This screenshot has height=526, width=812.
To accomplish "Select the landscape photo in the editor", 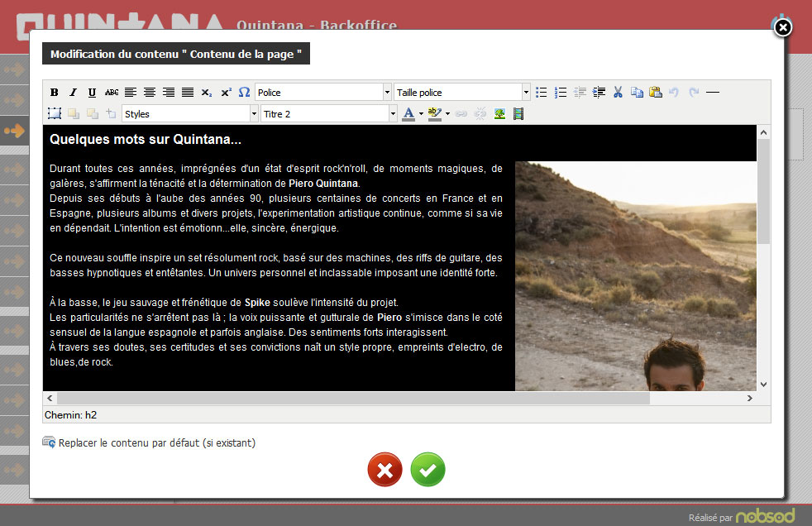I will pos(635,276).
